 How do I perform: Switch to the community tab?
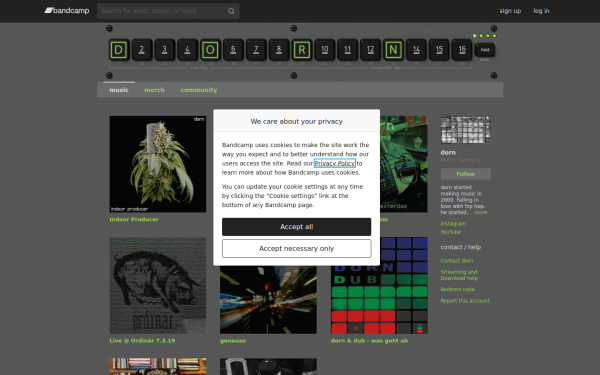coord(199,90)
